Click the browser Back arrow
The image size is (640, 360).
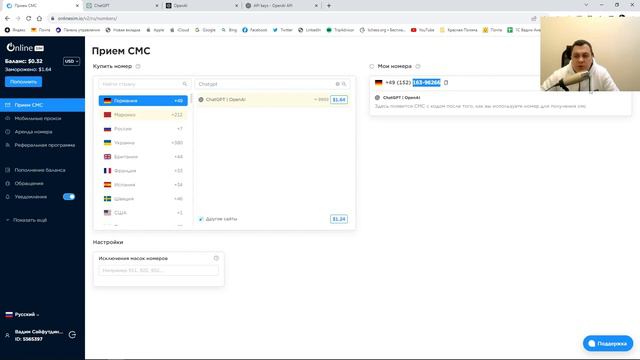7,18
